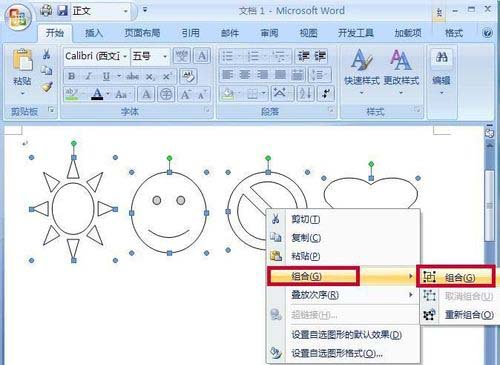Click the large Paste clipboard icon
The width and height of the screenshot is (500, 365).
[x=22, y=61]
